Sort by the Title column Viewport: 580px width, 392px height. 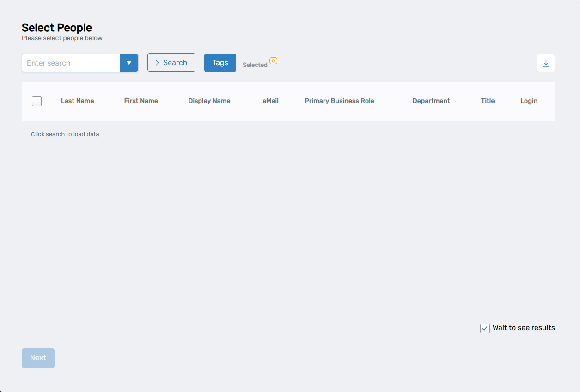[488, 101]
